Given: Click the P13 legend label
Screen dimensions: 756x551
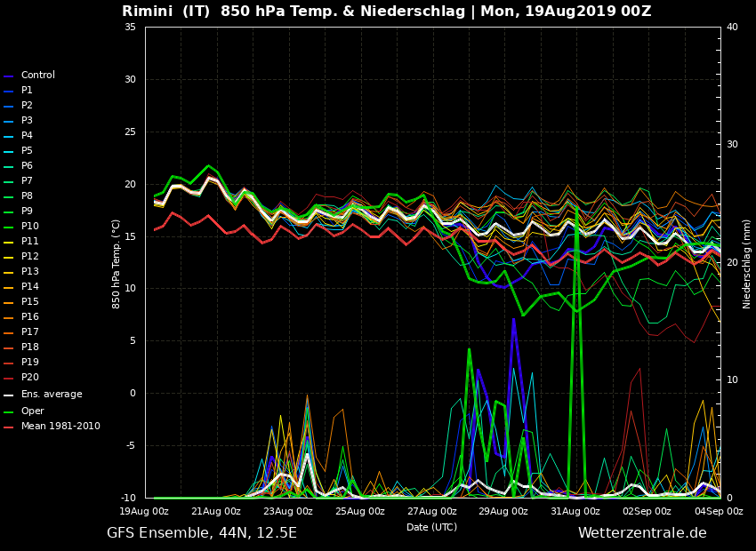Looking at the screenshot, I should pos(29,272).
